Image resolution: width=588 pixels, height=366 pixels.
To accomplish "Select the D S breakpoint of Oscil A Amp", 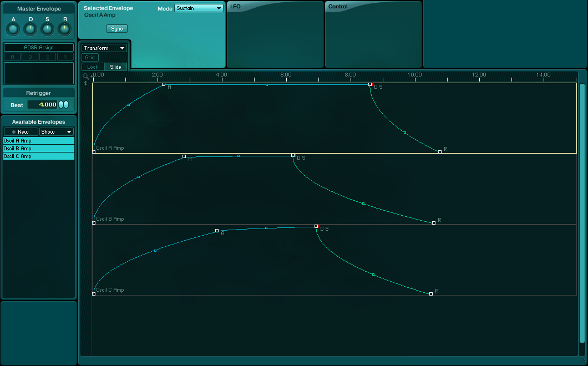I will (370, 84).
